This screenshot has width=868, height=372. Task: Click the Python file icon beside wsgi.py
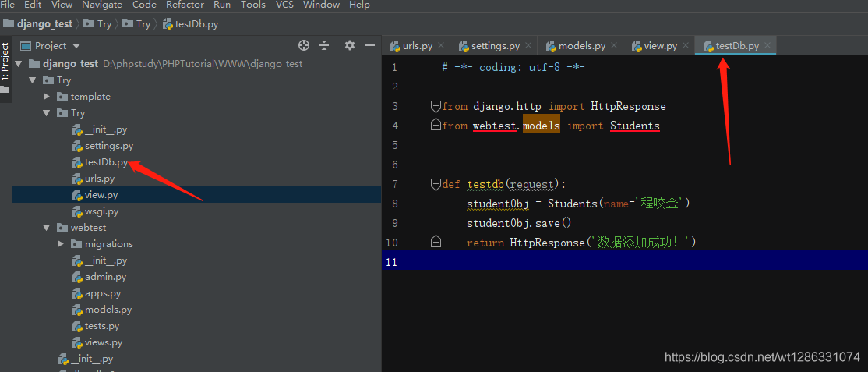pos(77,211)
